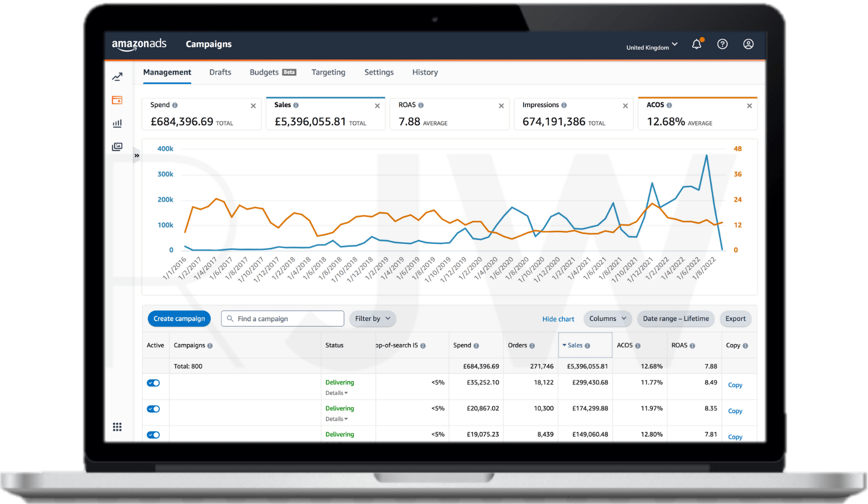Toggle the second campaign's active switch
This screenshot has height=504, width=868.
tap(153, 409)
